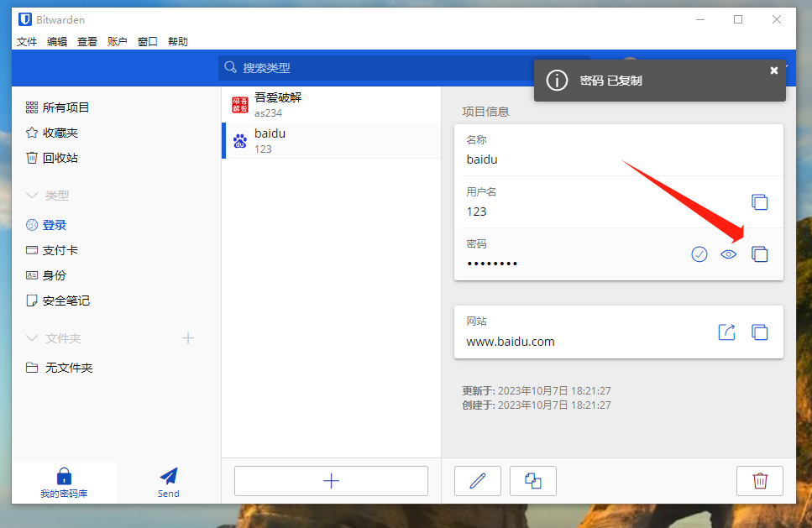Check if password has been exposed
This screenshot has height=528, width=812.
[x=699, y=254]
